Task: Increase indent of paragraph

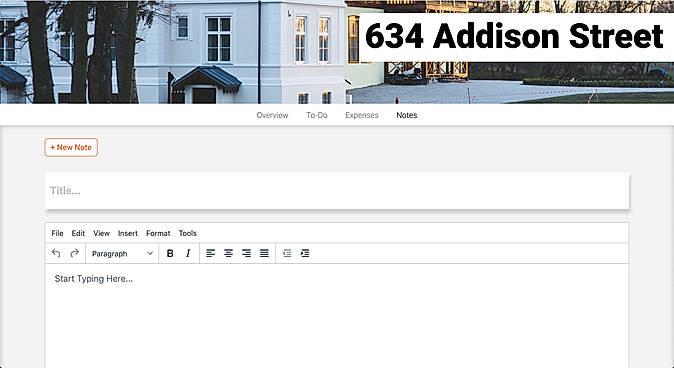Action: (305, 253)
